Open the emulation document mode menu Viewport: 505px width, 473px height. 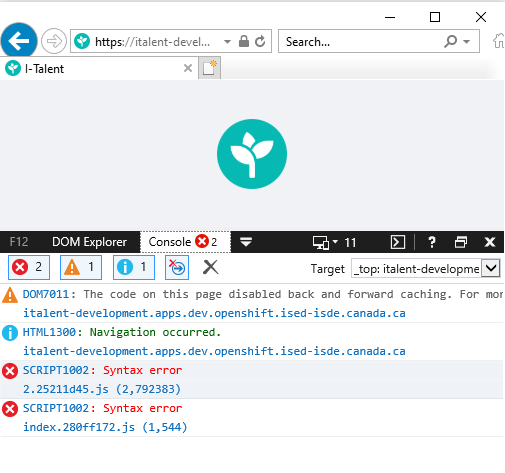pos(321,242)
